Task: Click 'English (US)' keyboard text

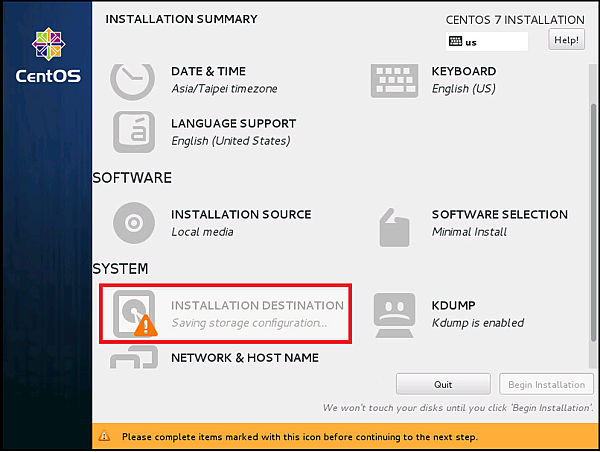Action: pyautogui.click(x=464, y=89)
